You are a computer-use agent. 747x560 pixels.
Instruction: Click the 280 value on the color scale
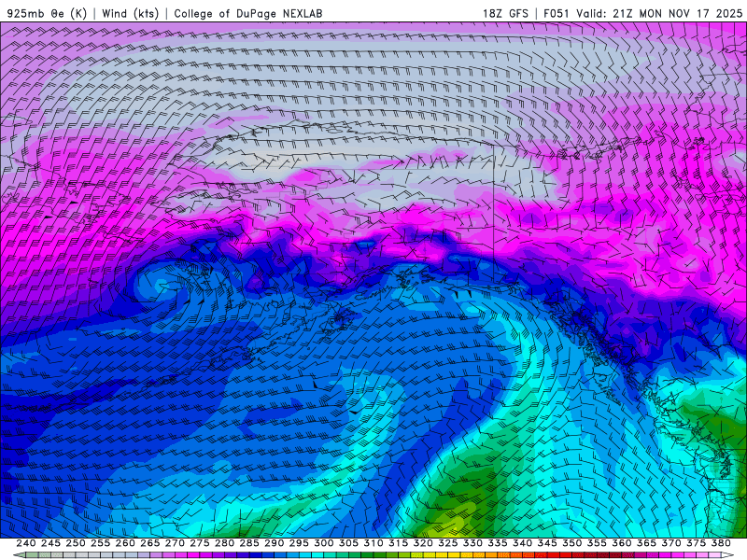coord(224,543)
